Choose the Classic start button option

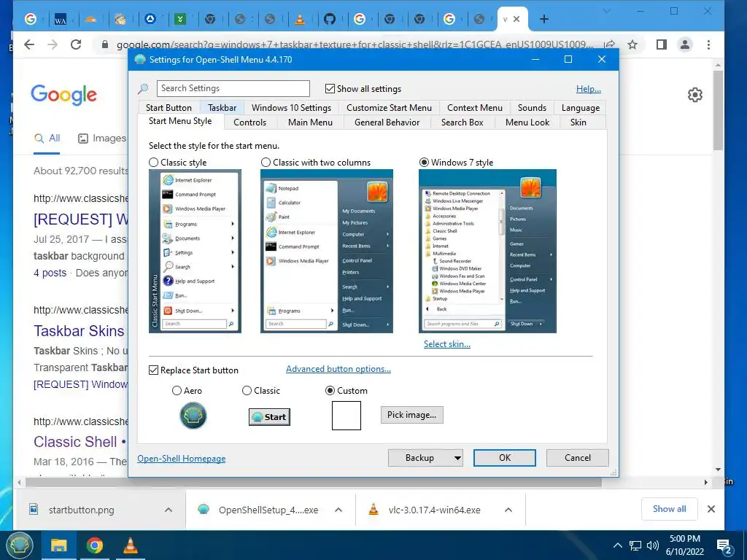pyautogui.click(x=247, y=391)
